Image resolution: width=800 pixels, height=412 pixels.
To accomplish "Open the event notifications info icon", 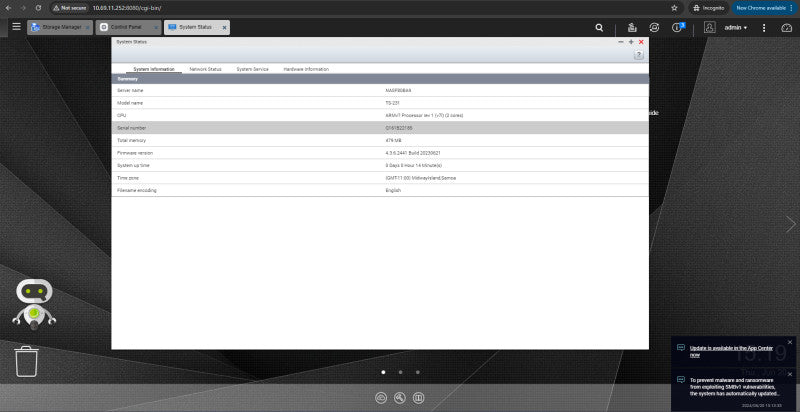I will pyautogui.click(x=677, y=28).
